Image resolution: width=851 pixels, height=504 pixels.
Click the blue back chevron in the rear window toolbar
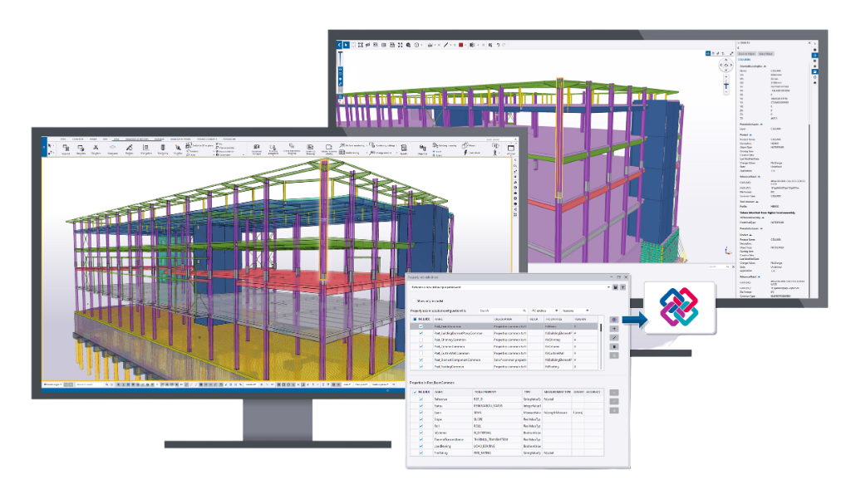[340, 45]
